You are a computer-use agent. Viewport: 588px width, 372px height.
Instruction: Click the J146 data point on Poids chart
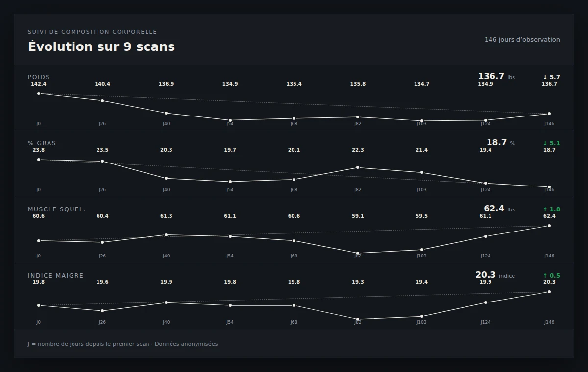click(549, 114)
